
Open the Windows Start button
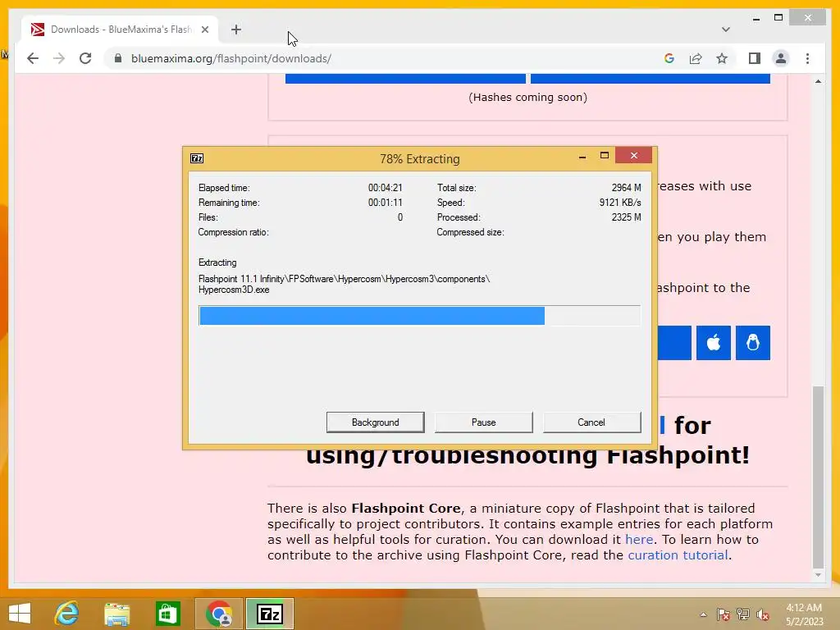(20, 614)
